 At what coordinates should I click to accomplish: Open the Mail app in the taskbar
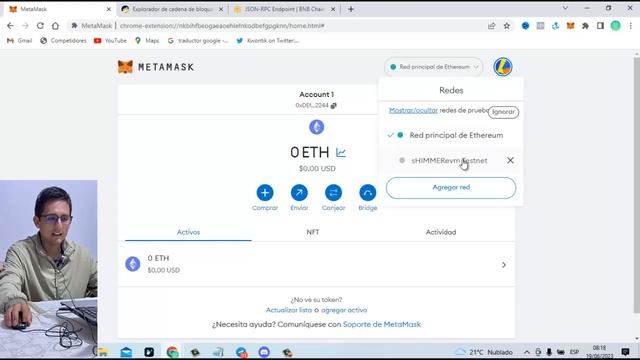coord(126,352)
